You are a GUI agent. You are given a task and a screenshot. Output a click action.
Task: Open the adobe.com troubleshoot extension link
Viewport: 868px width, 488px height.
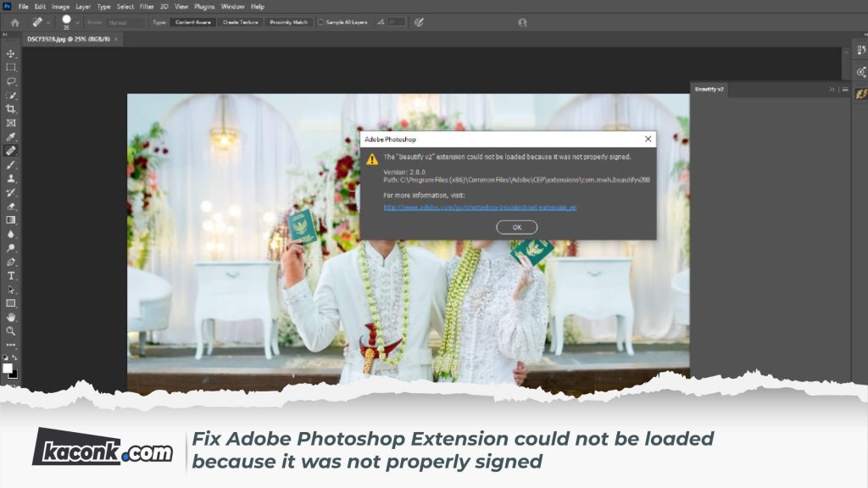480,208
